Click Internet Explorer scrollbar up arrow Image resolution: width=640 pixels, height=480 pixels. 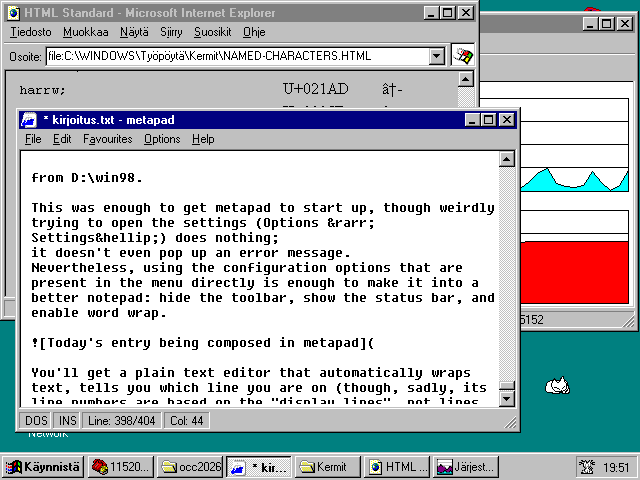pyautogui.click(x=465, y=79)
